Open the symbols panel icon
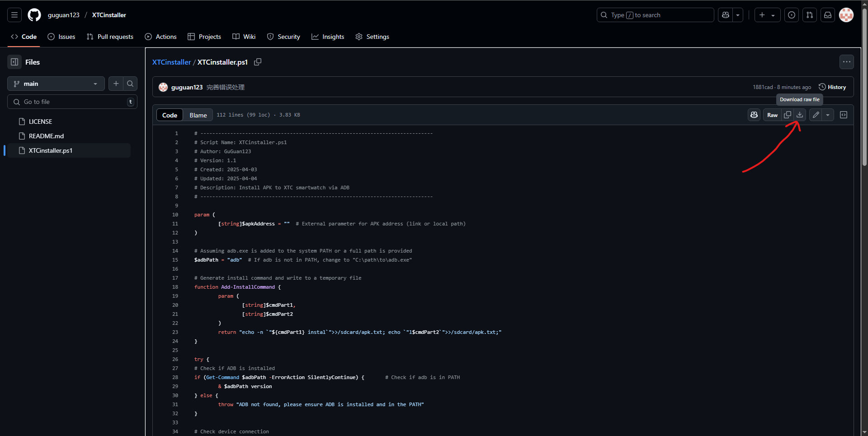The height and width of the screenshot is (436, 868). pyautogui.click(x=844, y=115)
